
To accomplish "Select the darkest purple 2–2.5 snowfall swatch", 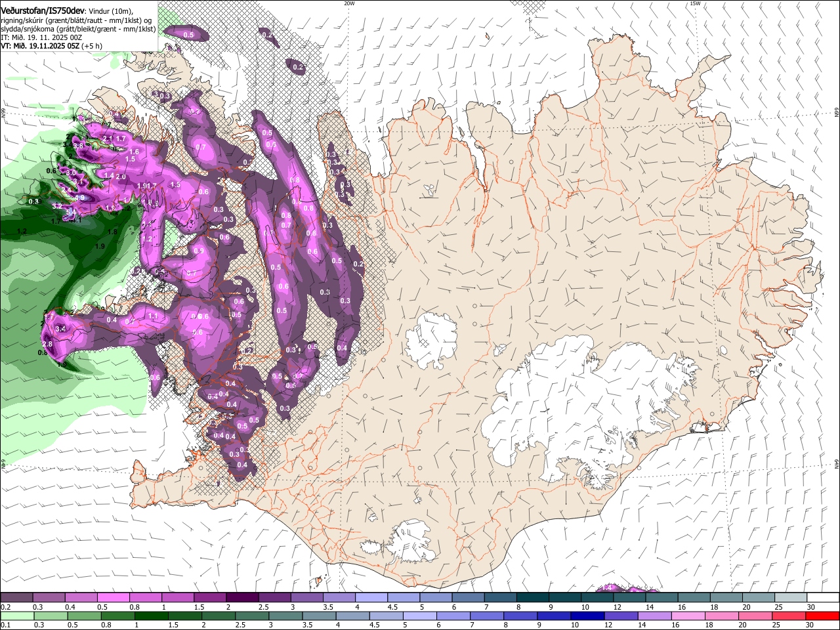I will pyautogui.click(x=241, y=597).
